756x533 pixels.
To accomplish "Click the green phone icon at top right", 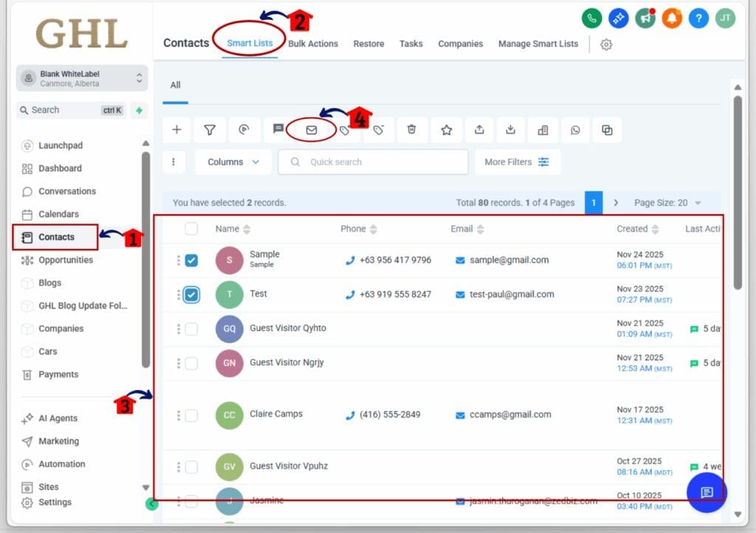I will [591, 18].
